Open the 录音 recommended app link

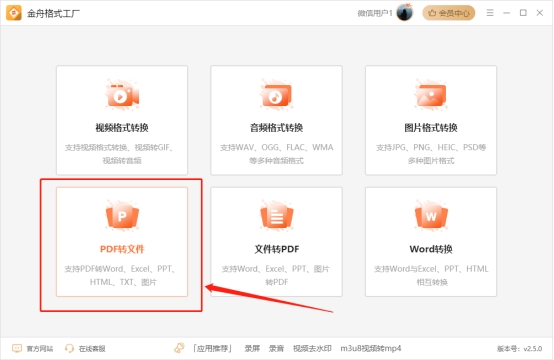(x=276, y=349)
